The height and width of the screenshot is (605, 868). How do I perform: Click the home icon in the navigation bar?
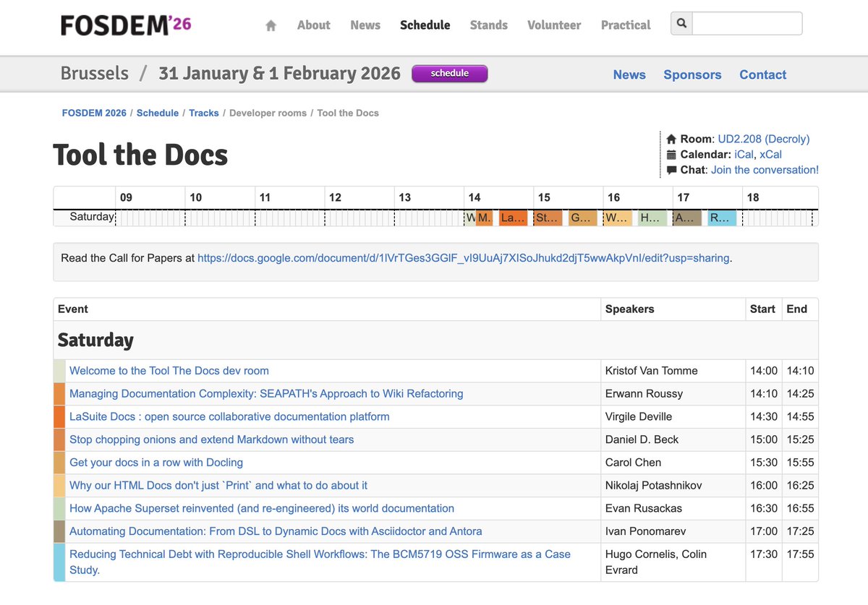pos(271,25)
